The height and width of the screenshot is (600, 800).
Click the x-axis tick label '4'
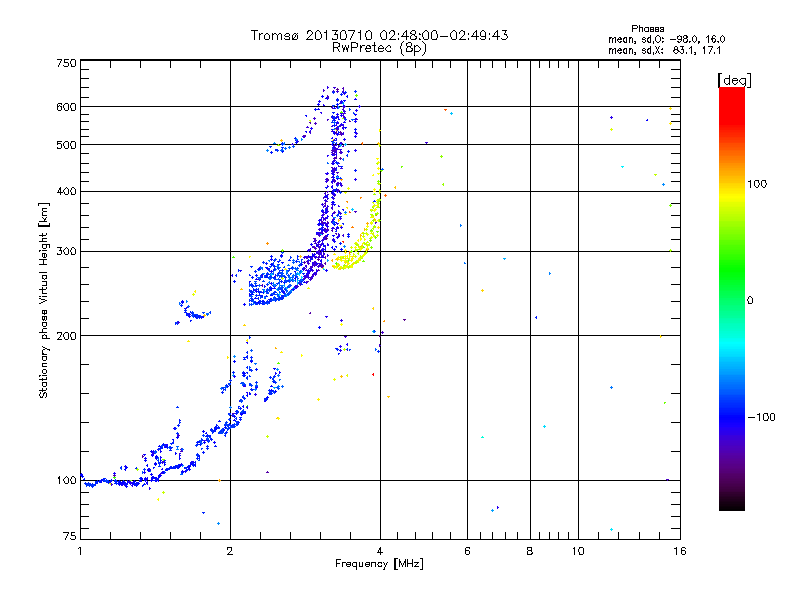point(380,551)
